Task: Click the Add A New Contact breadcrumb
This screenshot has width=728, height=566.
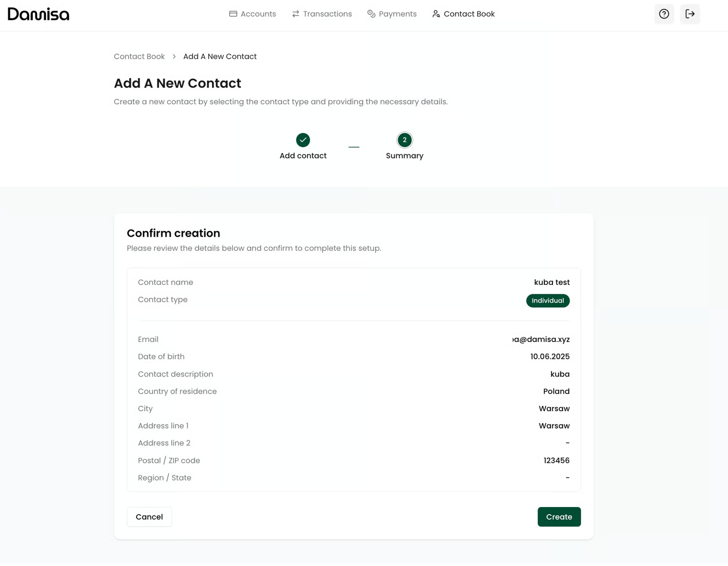Action: pyautogui.click(x=220, y=57)
